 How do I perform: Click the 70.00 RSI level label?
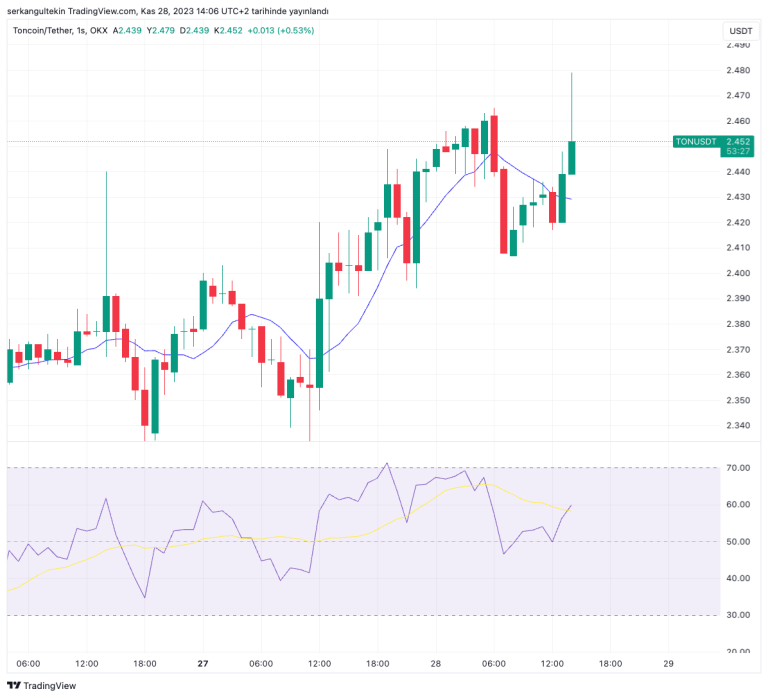(738, 468)
